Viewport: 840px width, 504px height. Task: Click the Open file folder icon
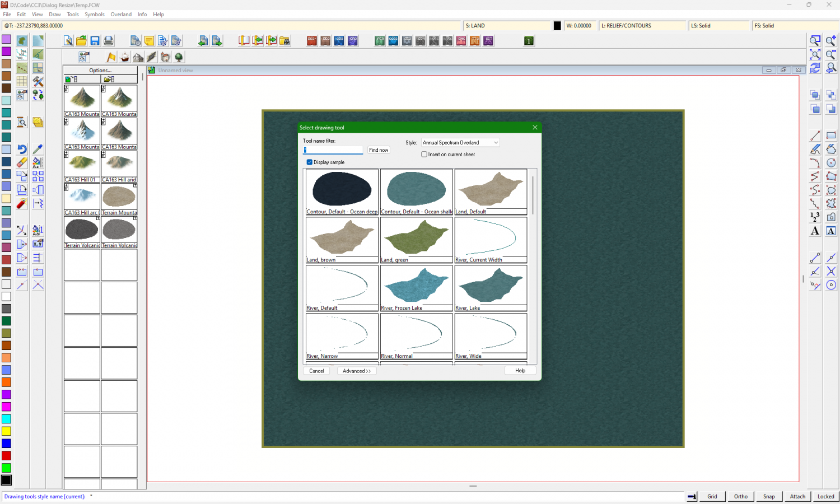point(82,41)
